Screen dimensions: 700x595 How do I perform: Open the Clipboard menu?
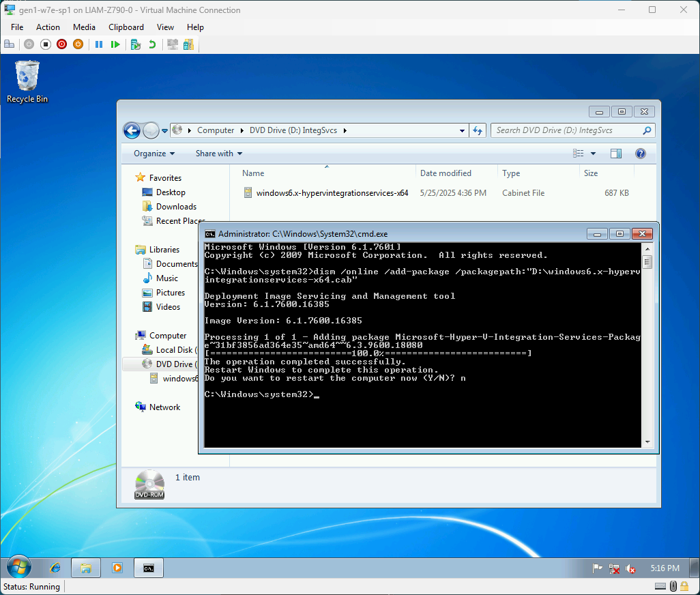(x=126, y=27)
